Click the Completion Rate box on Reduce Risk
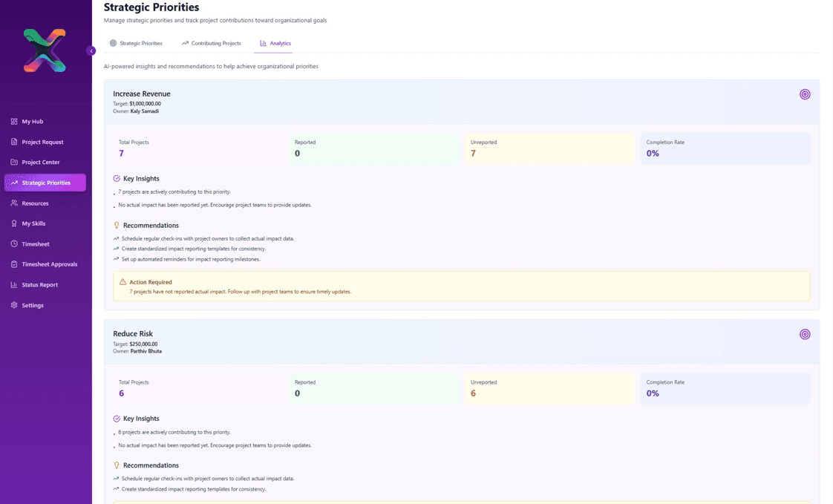Viewport: 833px width, 504px height. tap(725, 387)
